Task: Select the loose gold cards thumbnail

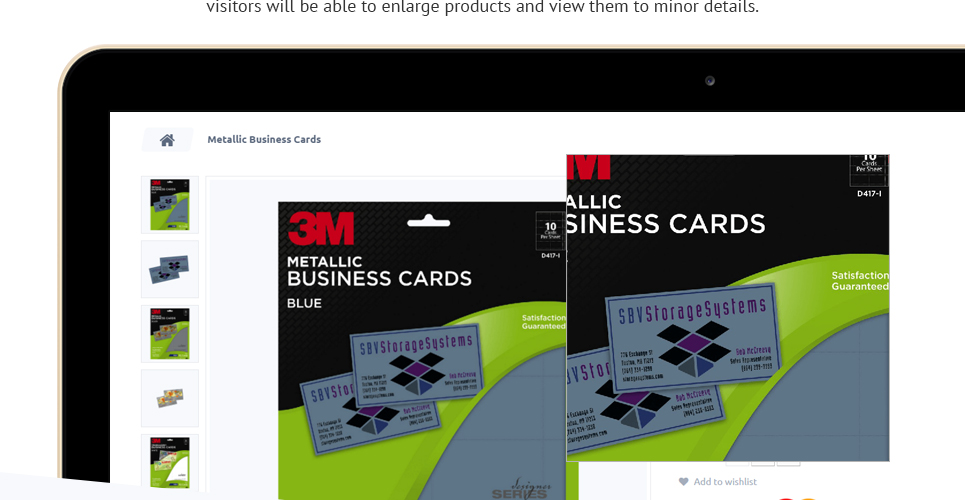Action: pyautogui.click(x=170, y=398)
